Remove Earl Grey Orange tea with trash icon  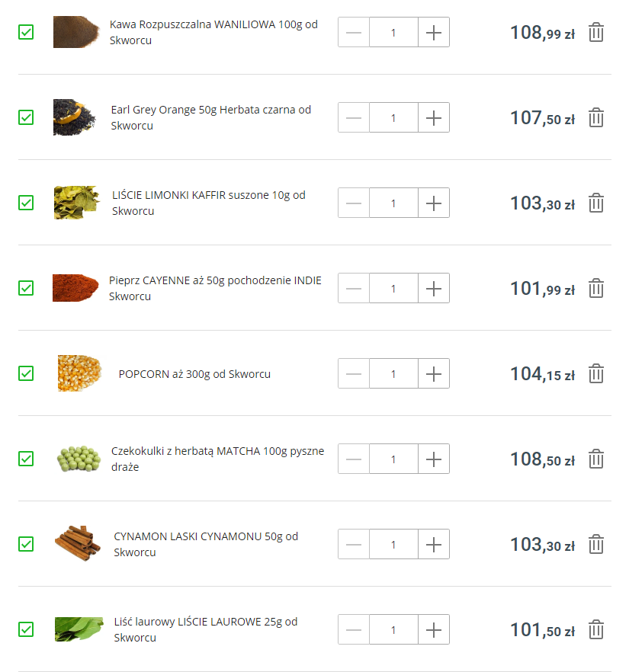pyautogui.click(x=596, y=118)
